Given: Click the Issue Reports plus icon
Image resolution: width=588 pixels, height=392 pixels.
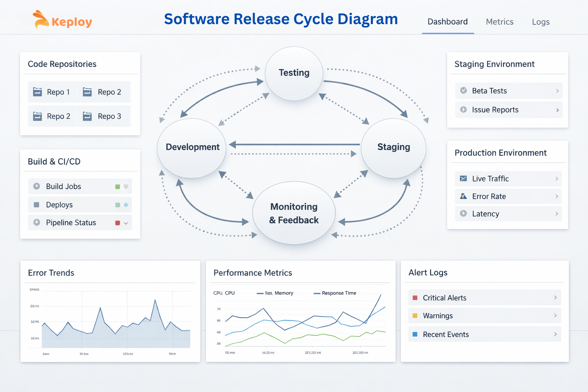Looking at the screenshot, I should pos(464,110).
